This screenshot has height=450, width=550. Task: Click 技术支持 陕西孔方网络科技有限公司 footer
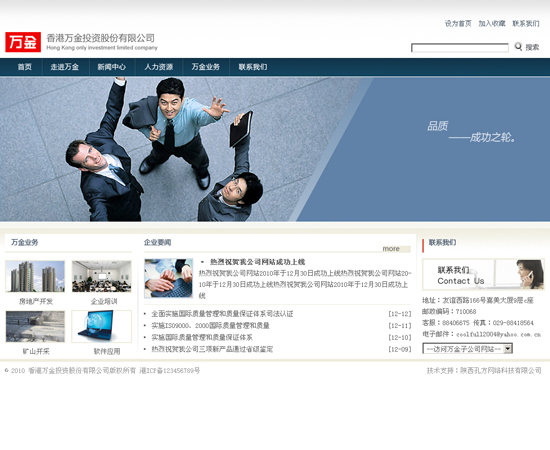tap(484, 370)
